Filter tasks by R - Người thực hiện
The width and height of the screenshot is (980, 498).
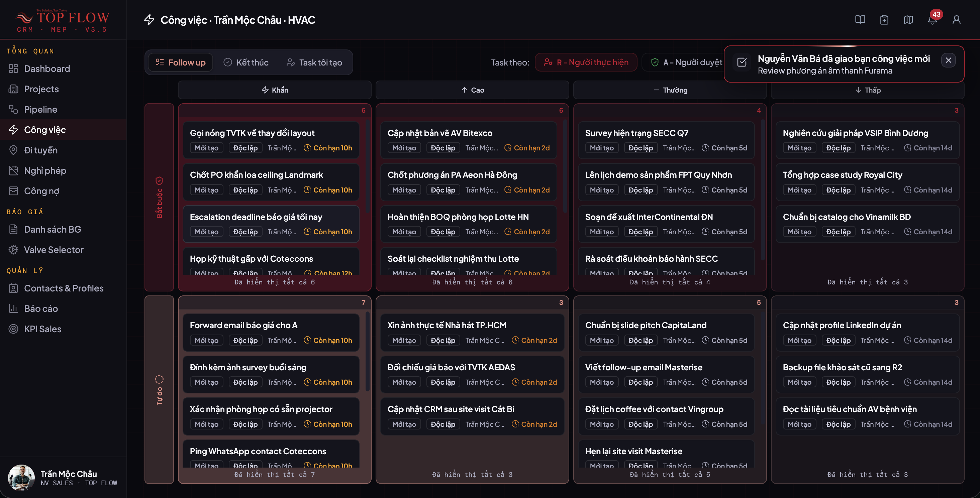coord(586,63)
